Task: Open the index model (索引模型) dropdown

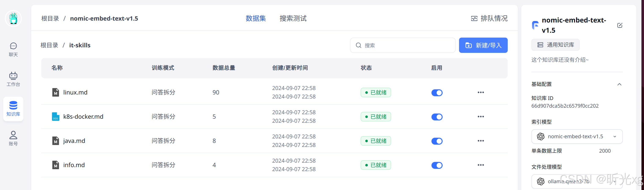Action: tap(576, 136)
